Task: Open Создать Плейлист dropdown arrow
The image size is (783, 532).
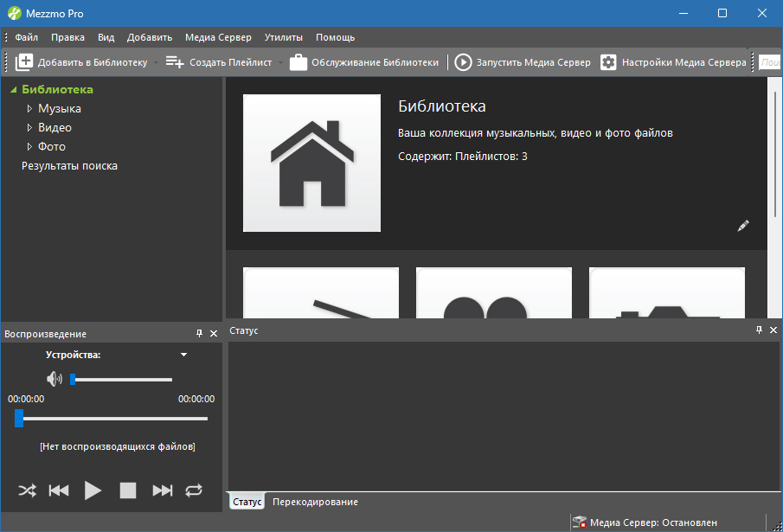Action: click(x=280, y=63)
